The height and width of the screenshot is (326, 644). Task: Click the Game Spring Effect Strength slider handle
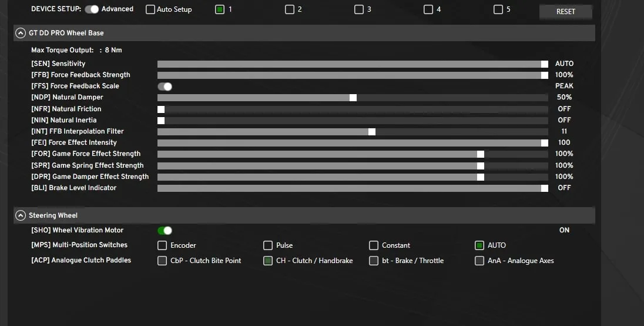pyautogui.click(x=481, y=166)
